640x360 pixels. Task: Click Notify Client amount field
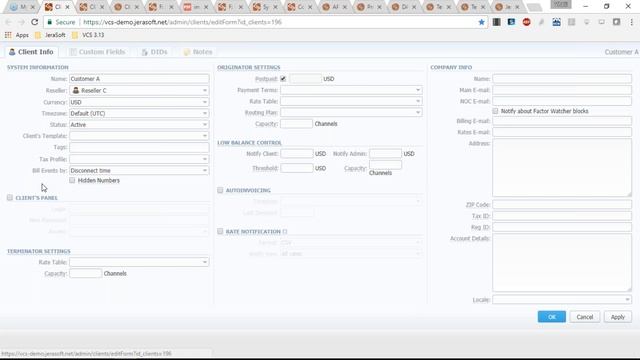[x=297, y=153]
